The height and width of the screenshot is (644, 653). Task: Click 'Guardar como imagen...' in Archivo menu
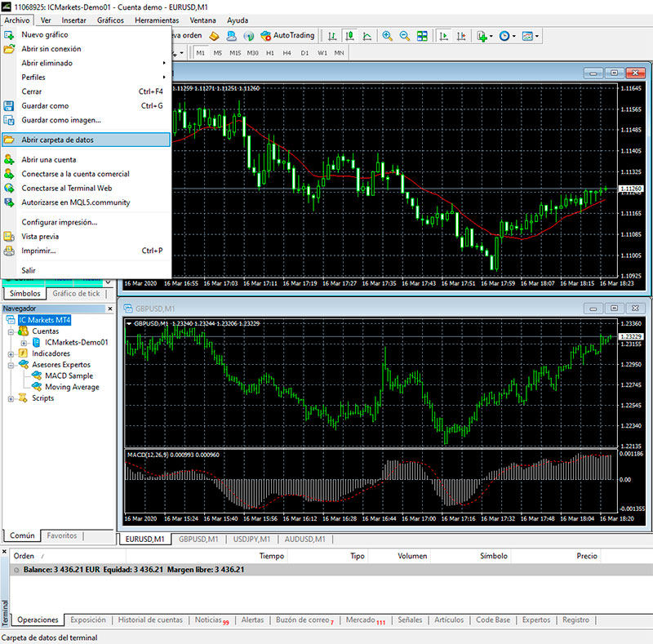click(x=61, y=120)
